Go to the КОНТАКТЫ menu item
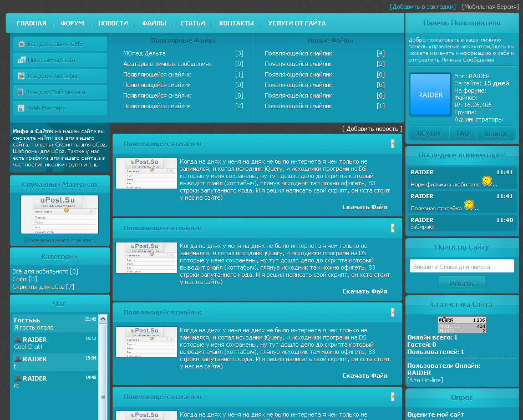The image size is (523, 420). coord(236,23)
